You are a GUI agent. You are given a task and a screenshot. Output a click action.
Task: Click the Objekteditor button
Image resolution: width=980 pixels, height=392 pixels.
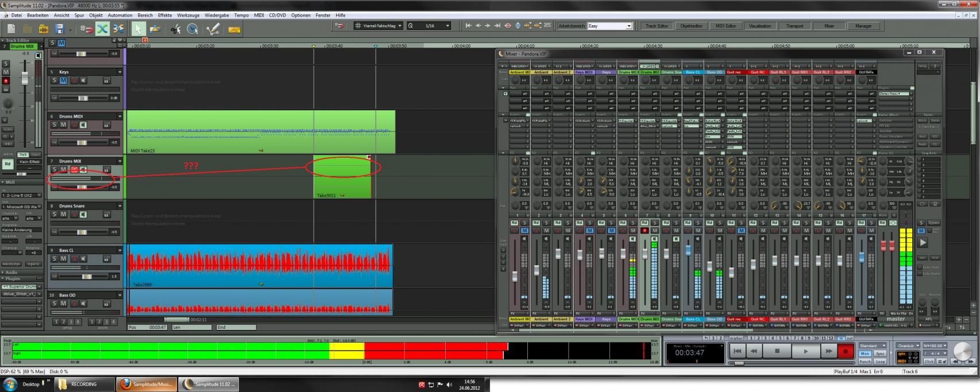pos(691,26)
